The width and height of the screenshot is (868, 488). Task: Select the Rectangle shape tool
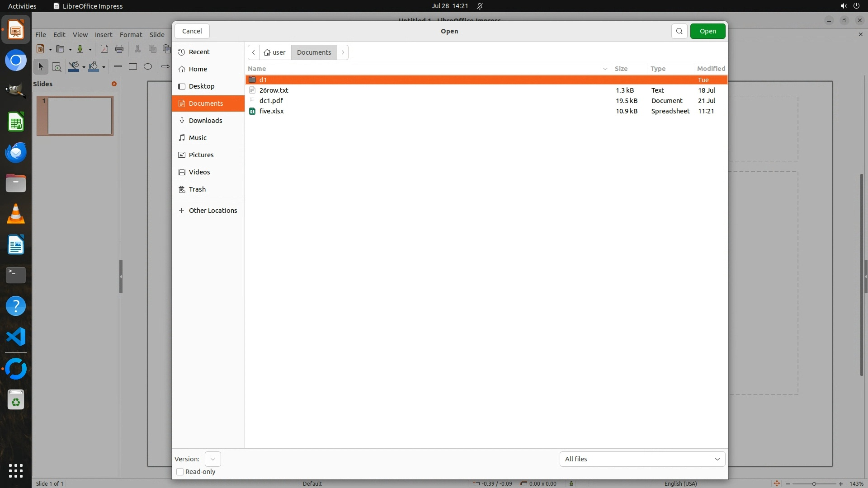(133, 66)
